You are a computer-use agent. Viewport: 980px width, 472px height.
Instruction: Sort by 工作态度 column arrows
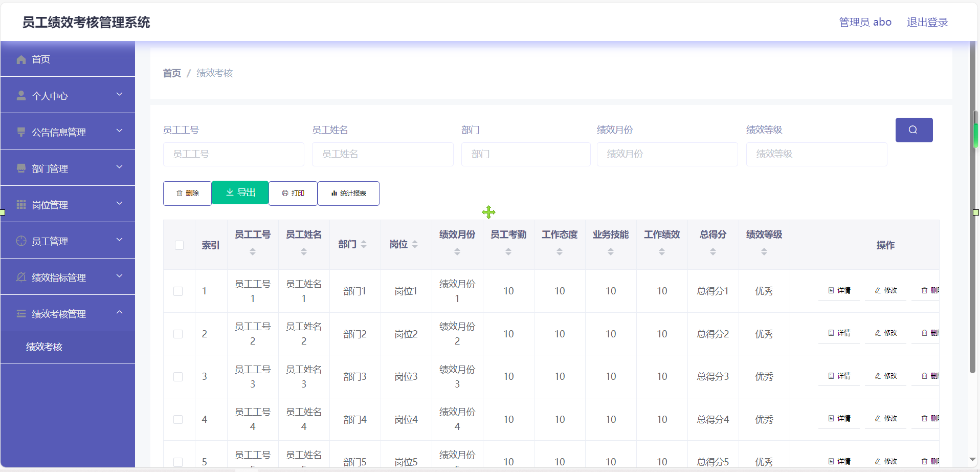coord(560,252)
